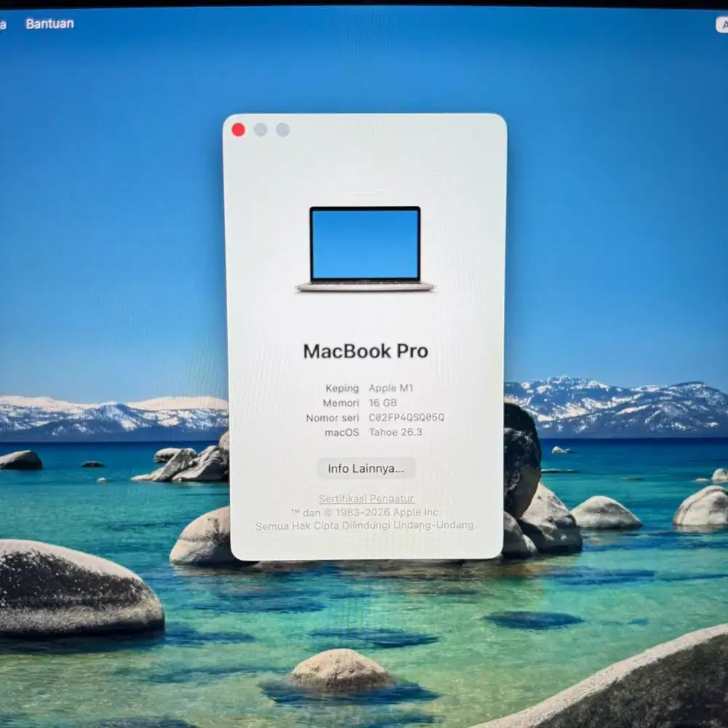Select the MacBook Pro title text

click(x=365, y=352)
